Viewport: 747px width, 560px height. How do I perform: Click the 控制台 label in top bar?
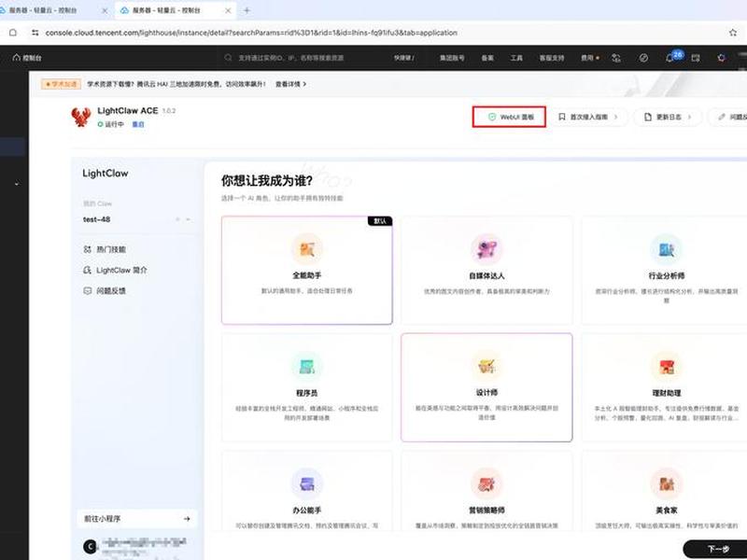click(32, 58)
